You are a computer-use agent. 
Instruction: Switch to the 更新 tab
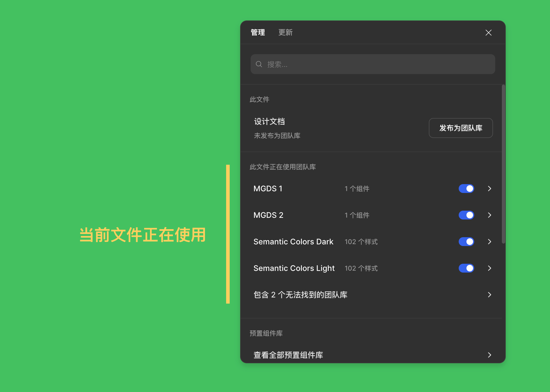(x=285, y=33)
